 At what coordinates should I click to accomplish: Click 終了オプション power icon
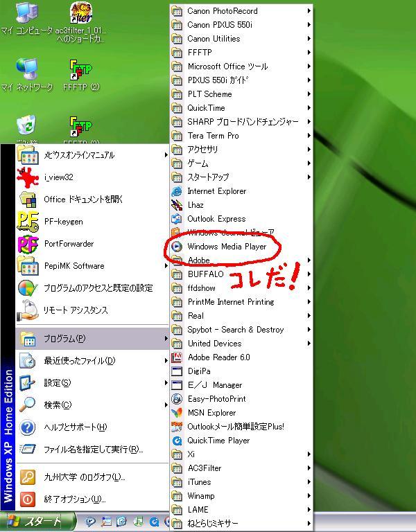pyautogui.click(x=28, y=499)
